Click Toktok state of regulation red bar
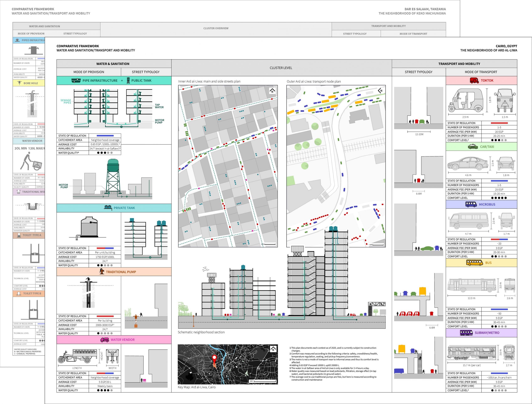 (499, 123)
